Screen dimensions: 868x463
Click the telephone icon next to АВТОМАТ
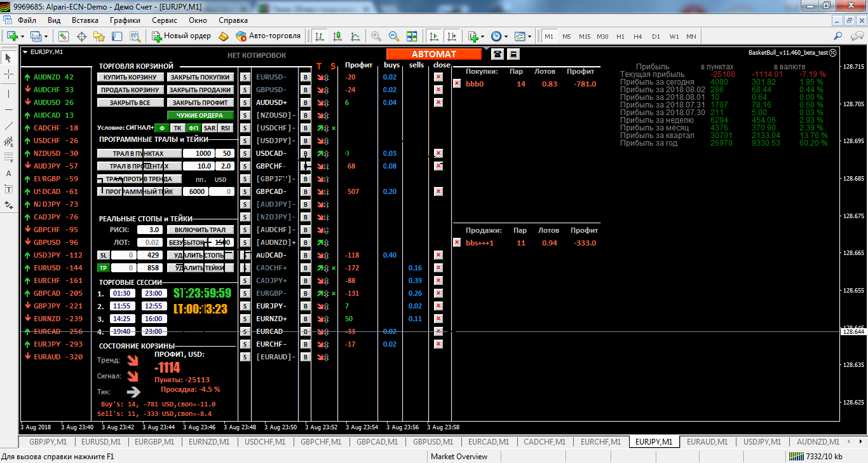point(497,54)
